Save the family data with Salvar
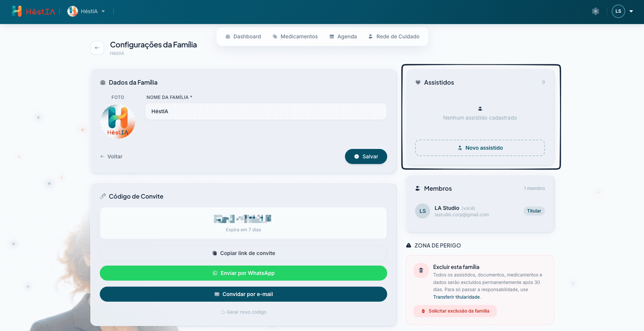Screen dimensions: 644x331 [x=366, y=156]
